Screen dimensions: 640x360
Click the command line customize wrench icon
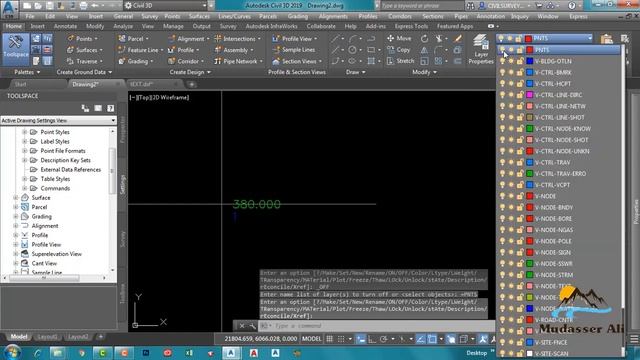252,326
